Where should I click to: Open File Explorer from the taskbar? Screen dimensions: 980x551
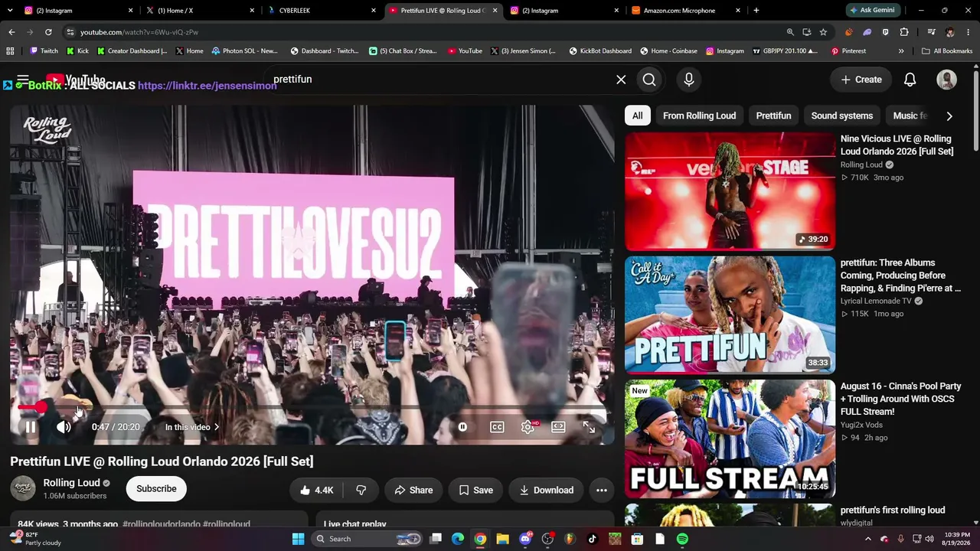(503, 539)
